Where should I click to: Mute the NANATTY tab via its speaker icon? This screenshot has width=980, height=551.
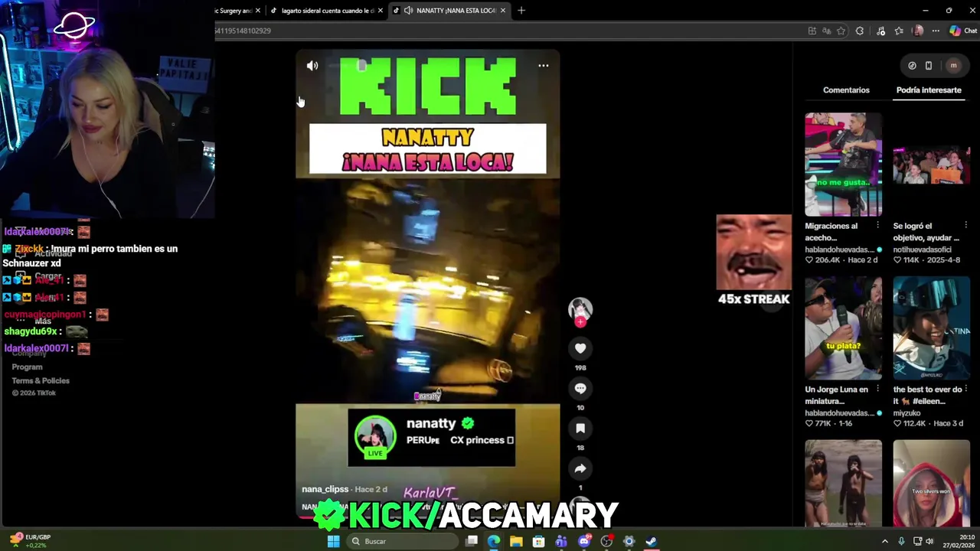point(408,10)
